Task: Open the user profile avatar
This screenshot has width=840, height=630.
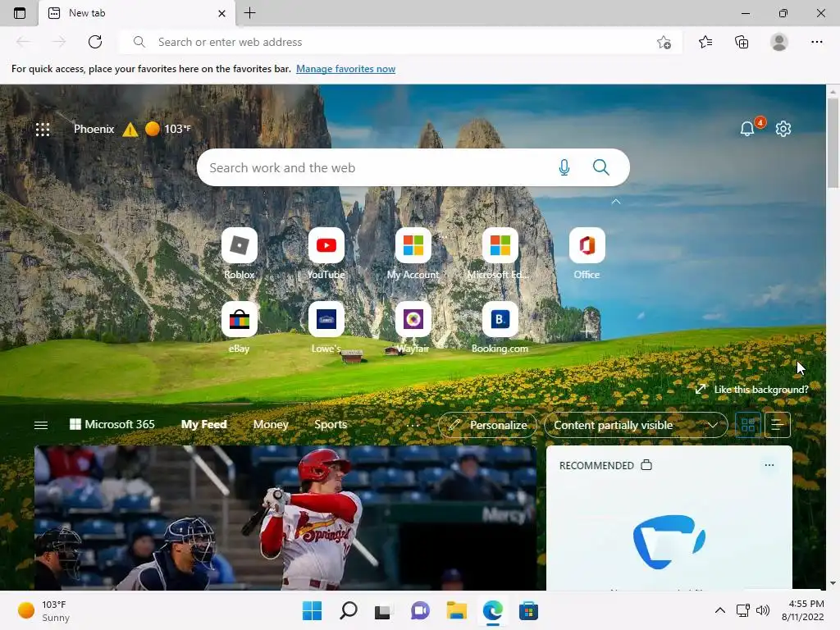Action: 779,42
